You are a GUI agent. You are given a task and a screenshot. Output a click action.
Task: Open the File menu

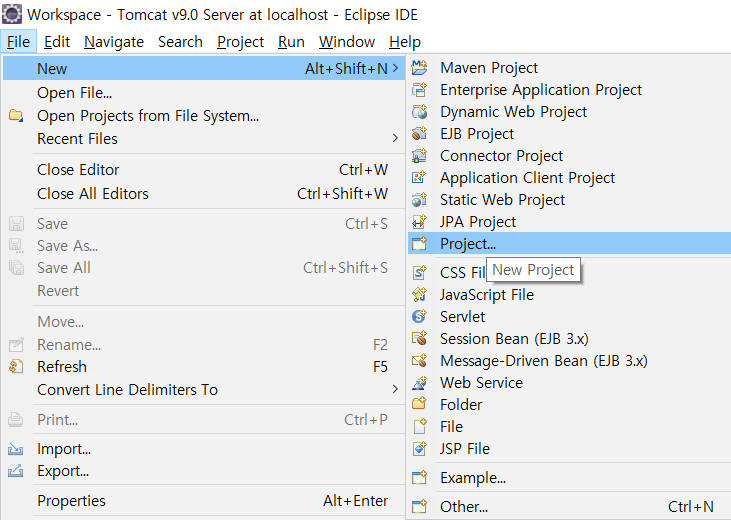18,42
